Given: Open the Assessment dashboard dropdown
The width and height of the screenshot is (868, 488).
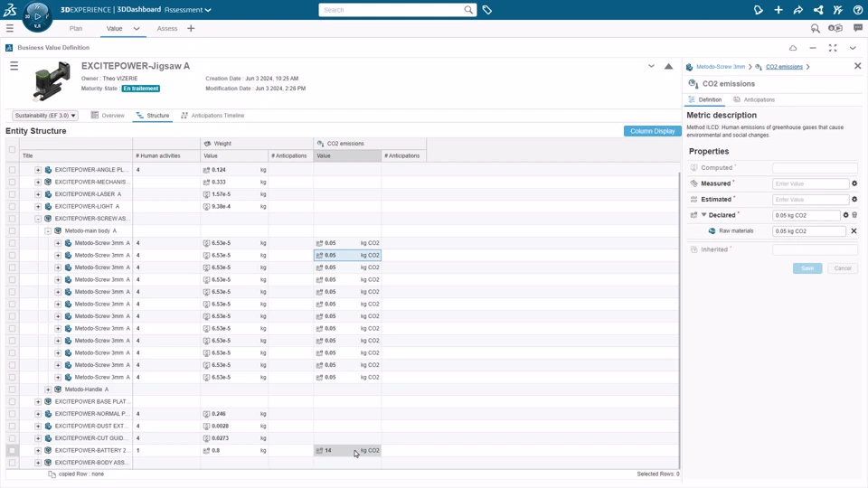Looking at the screenshot, I should click(188, 10).
